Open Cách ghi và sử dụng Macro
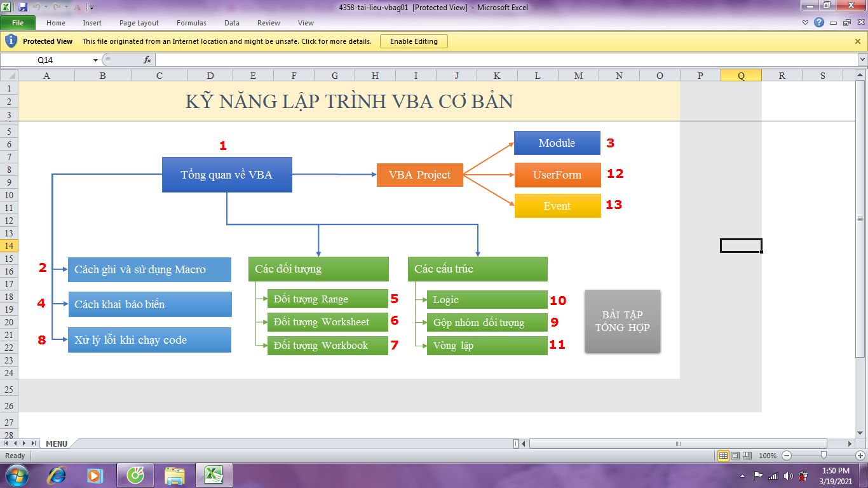Image resolution: width=868 pixels, height=488 pixels. coord(149,269)
